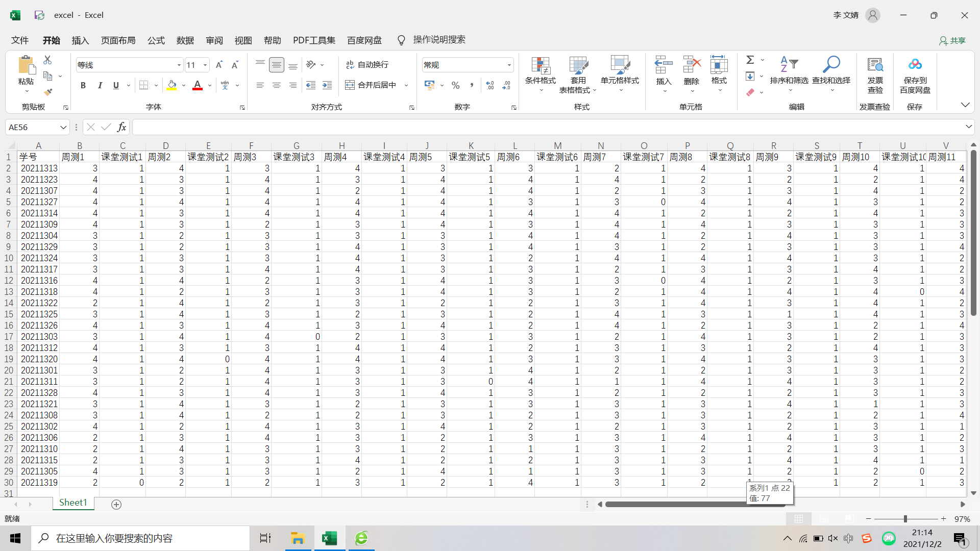
Task: Click the 共享 (Share) button
Action: 952,40
